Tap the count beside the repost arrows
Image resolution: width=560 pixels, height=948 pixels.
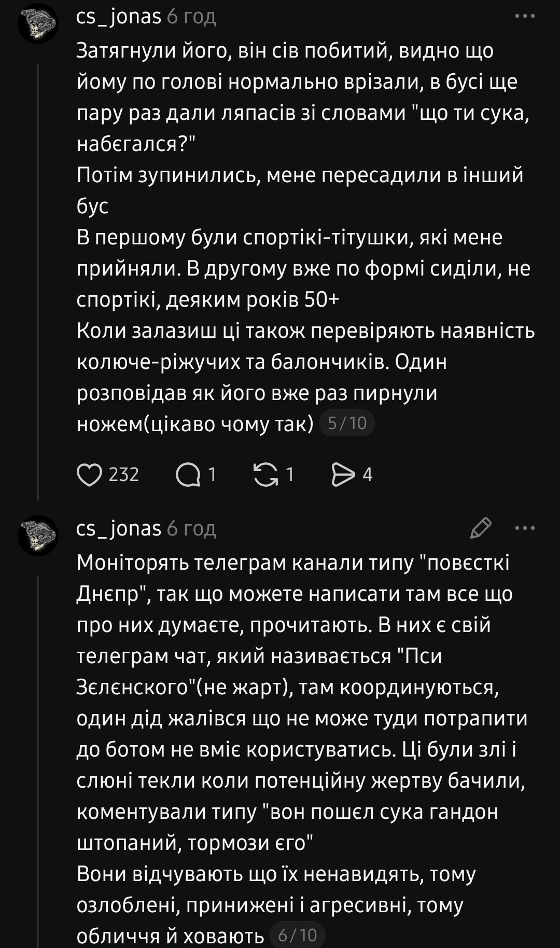pos(290,474)
